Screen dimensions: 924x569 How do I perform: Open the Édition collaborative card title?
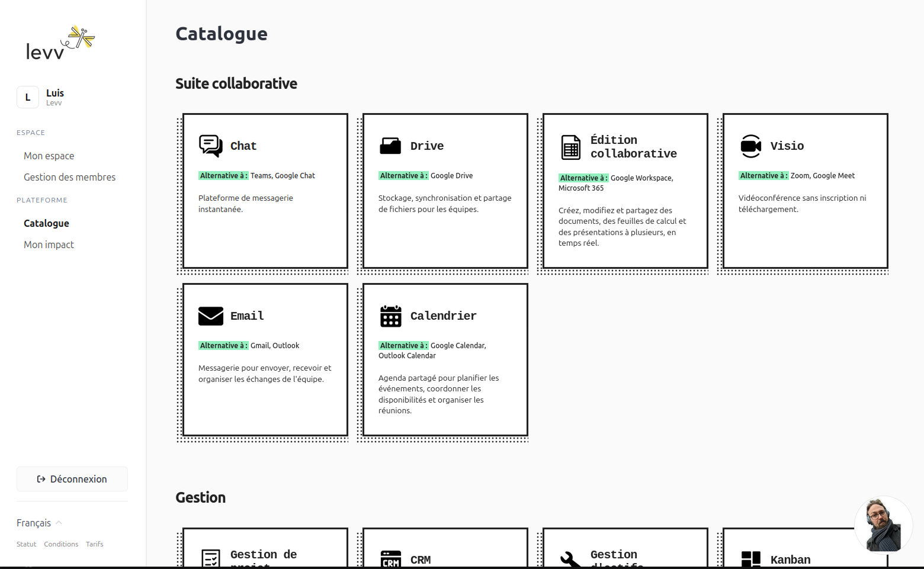click(634, 147)
